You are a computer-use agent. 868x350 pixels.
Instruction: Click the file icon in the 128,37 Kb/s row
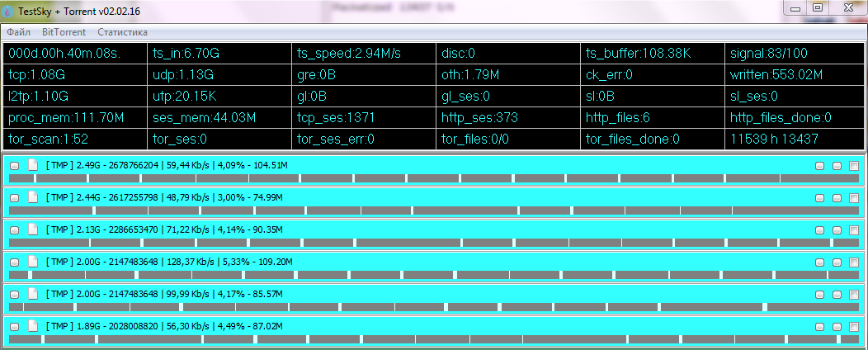coord(33,262)
